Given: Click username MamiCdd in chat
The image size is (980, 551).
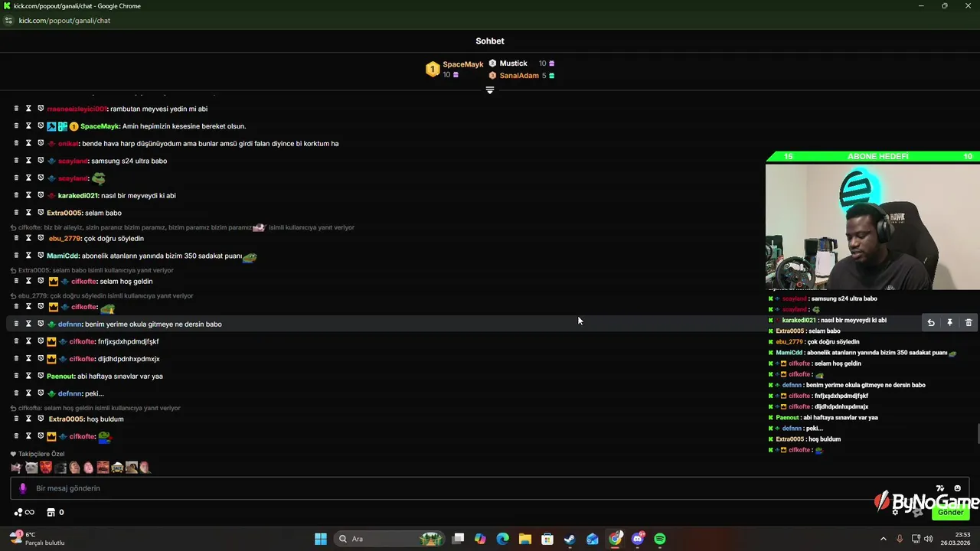Looking at the screenshot, I should point(63,256).
